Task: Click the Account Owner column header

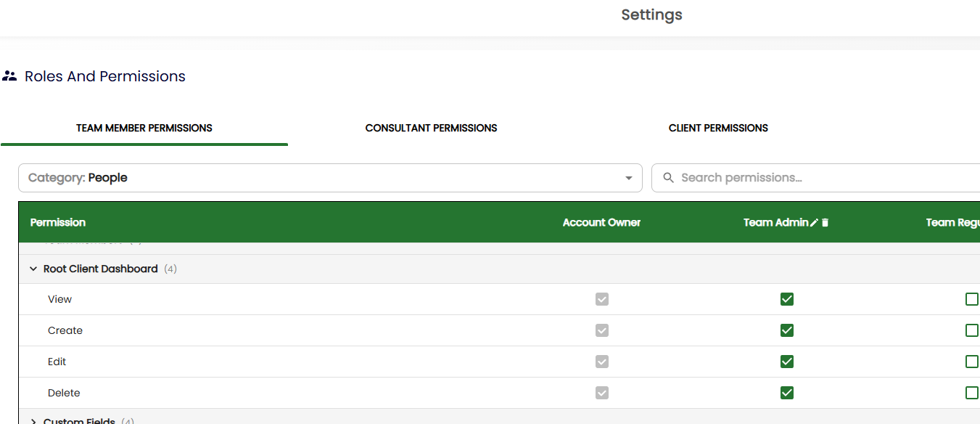Action: 601,222
